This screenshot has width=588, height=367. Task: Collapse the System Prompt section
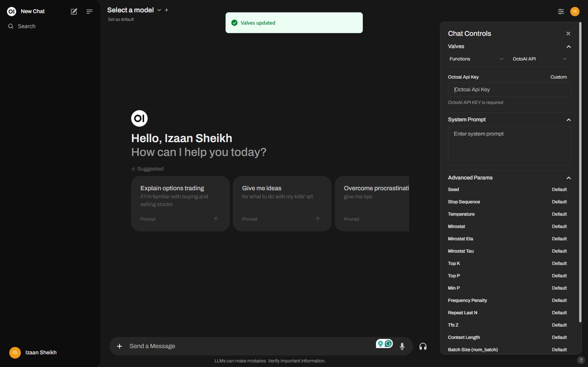click(x=568, y=120)
